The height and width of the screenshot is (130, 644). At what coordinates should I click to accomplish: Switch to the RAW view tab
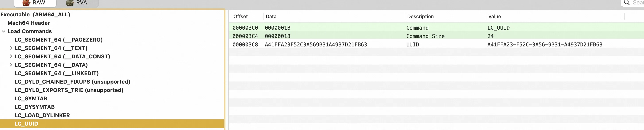35,3
